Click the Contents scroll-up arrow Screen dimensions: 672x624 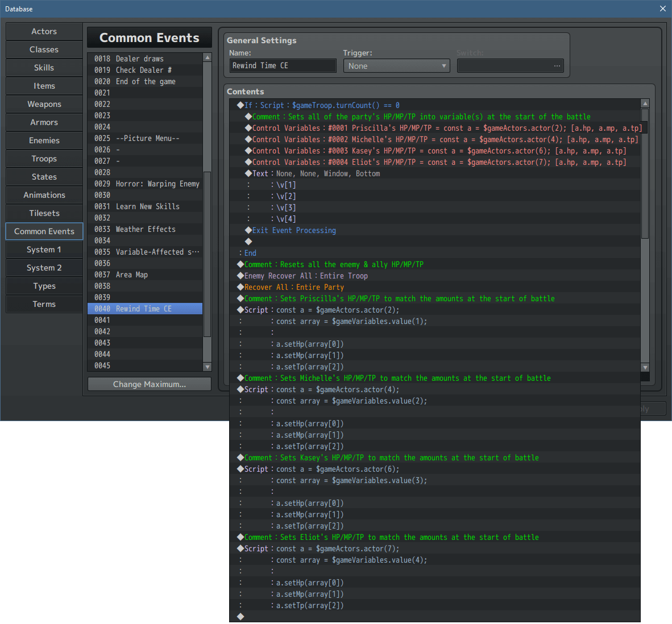[645, 103]
